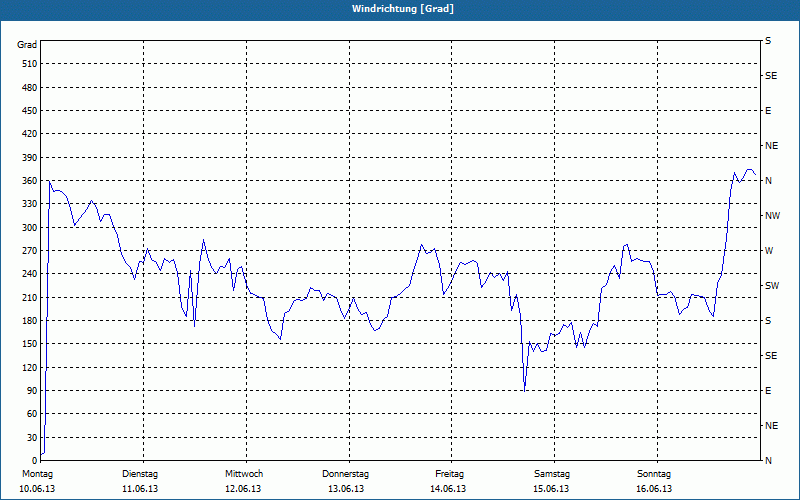Image resolution: width=800 pixels, height=500 pixels.
Task: Click the Dienstag day label
Action: tap(140, 474)
